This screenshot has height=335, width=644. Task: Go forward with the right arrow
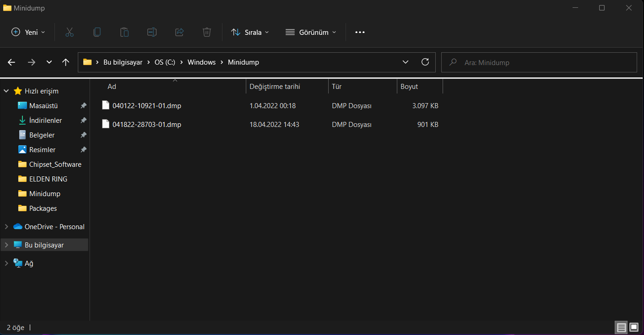[x=32, y=62]
